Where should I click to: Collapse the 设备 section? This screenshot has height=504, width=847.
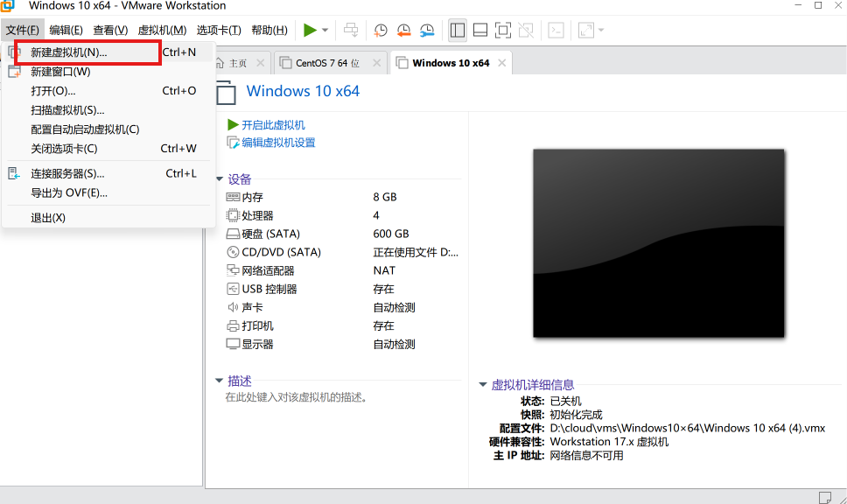(x=220, y=178)
